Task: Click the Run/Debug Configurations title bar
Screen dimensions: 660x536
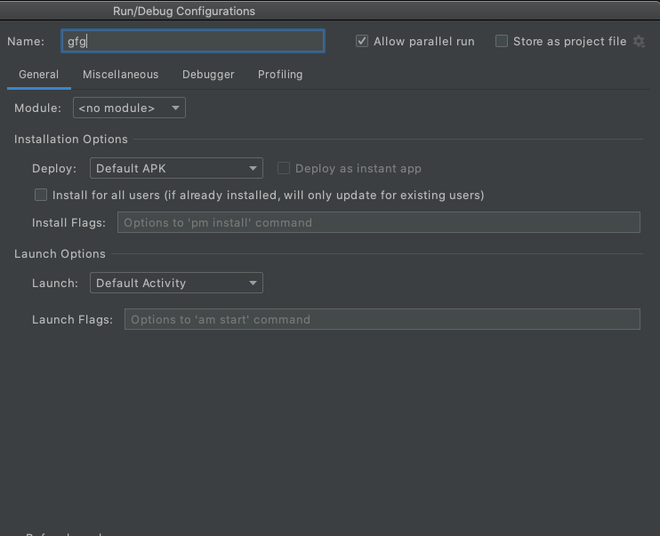Action: coord(184,11)
